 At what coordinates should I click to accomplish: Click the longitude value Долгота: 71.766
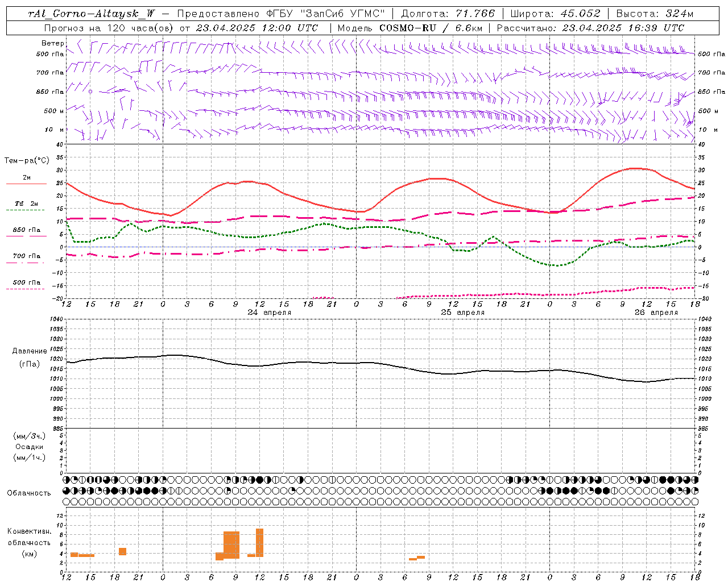(448, 14)
